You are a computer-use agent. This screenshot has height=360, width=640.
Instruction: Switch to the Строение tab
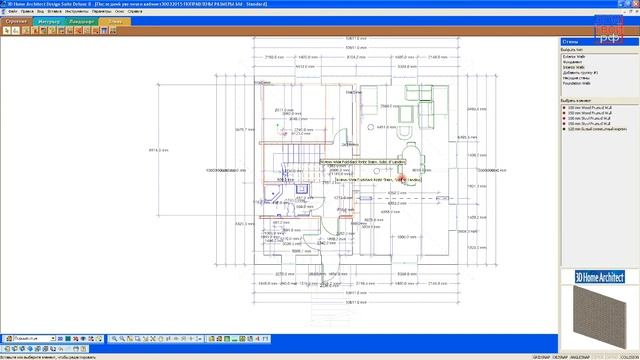click(x=16, y=21)
